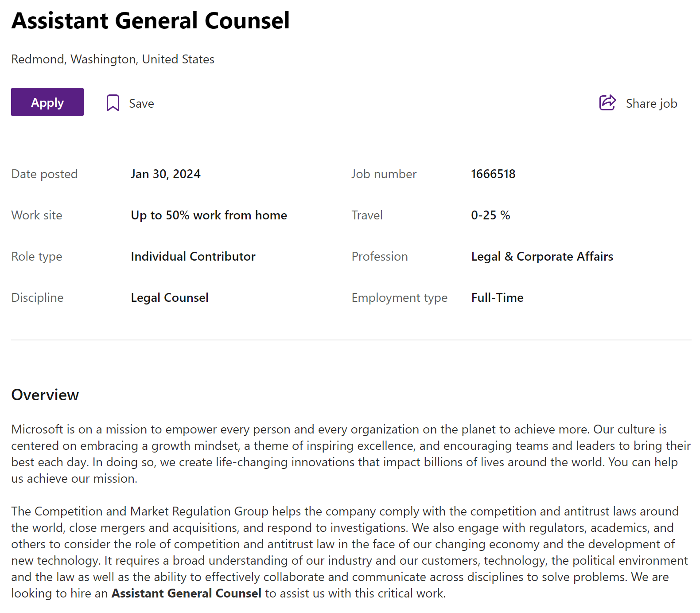
Task: Click the Share job arrow icon
Action: coord(607,102)
